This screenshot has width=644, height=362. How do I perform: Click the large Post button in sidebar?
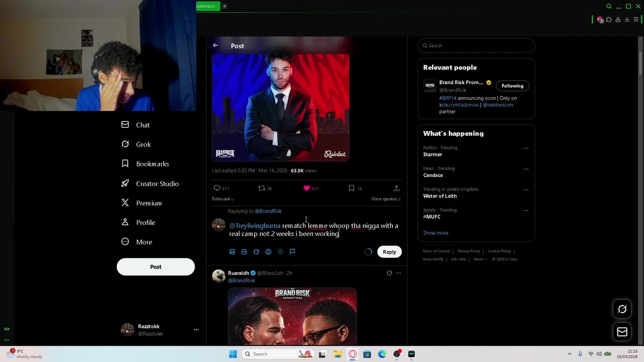pos(155,266)
